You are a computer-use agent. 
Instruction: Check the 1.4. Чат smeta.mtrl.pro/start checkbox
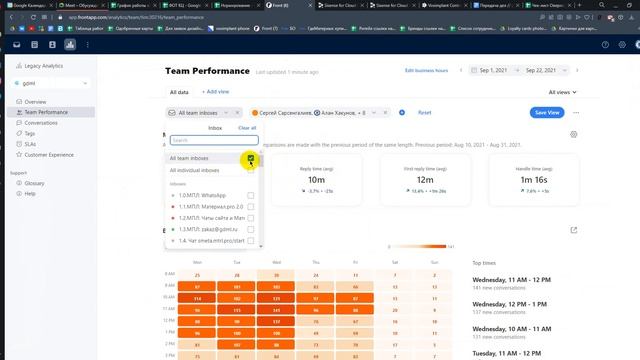coord(251,241)
